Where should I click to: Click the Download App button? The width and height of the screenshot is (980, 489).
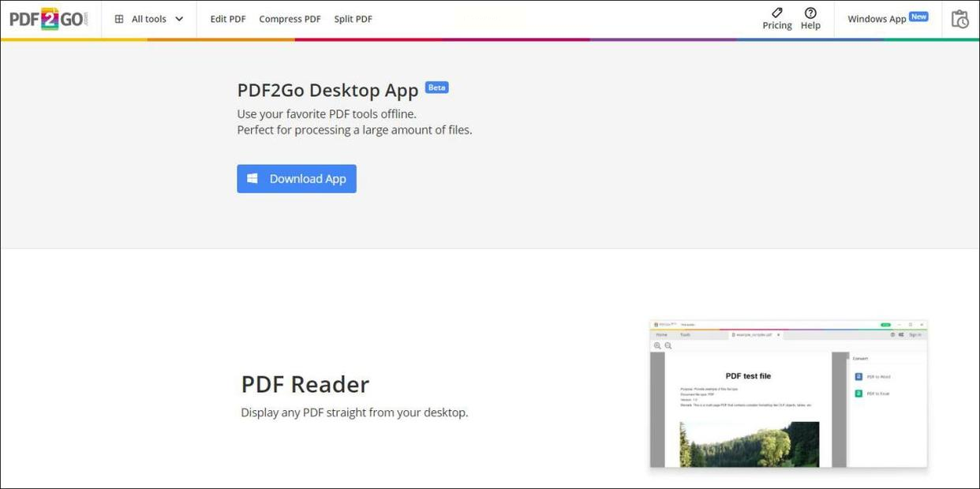(297, 179)
